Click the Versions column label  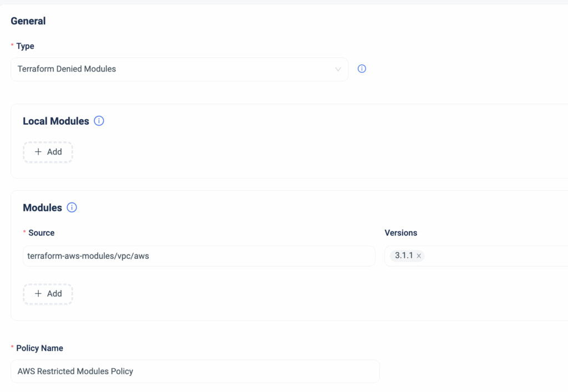click(x=400, y=233)
